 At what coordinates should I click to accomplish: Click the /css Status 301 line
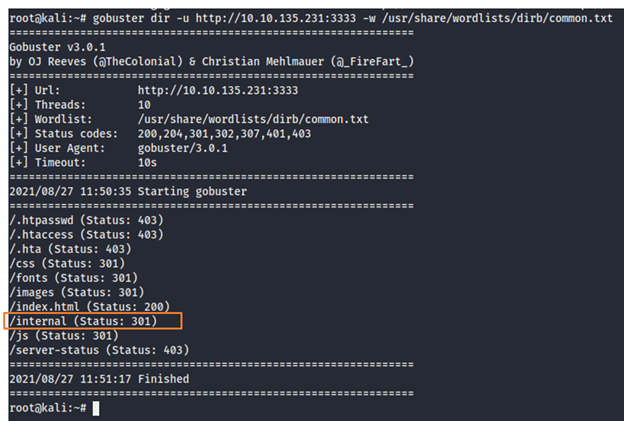pos(67,263)
